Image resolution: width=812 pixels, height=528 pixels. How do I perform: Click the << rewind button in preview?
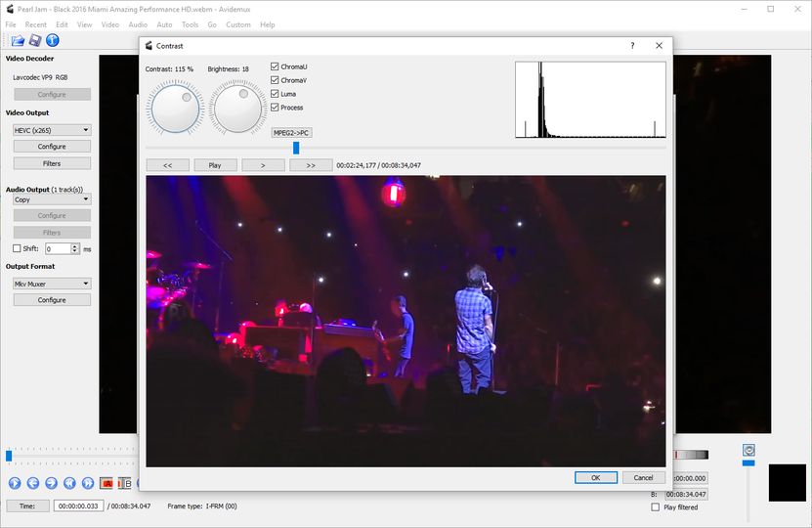pos(168,165)
